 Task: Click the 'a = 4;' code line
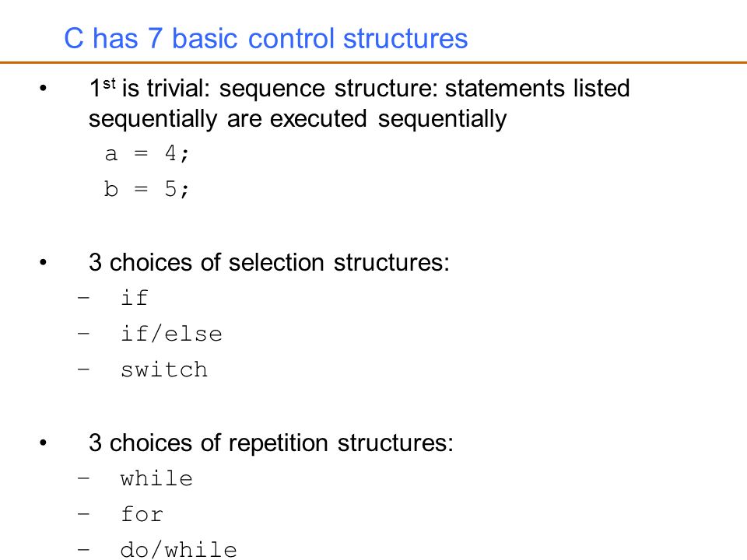coord(147,153)
